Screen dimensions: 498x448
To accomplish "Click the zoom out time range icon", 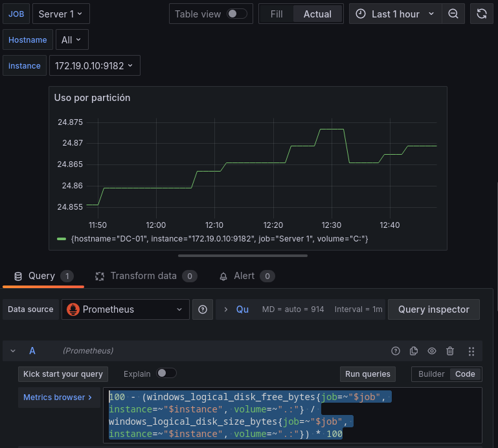I will 453,14.
